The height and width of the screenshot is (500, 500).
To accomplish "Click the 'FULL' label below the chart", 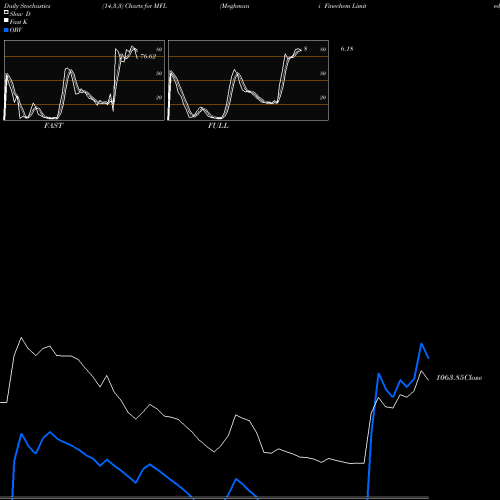I will (x=218, y=126).
